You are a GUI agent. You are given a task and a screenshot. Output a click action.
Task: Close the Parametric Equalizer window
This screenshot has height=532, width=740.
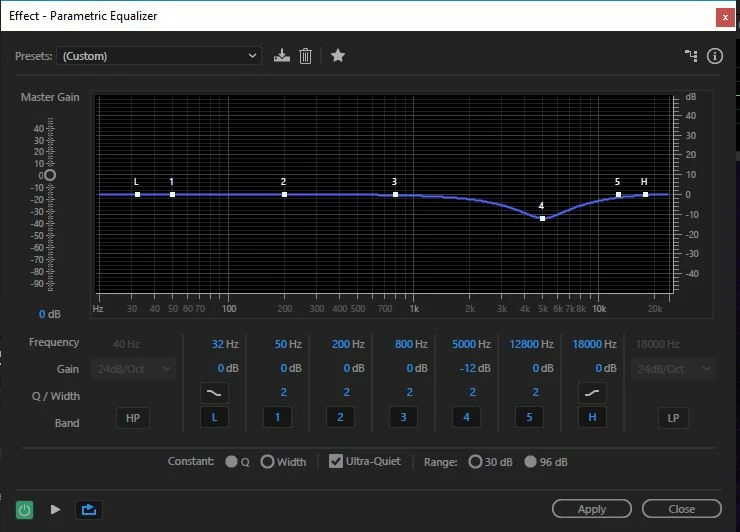[x=725, y=17]
